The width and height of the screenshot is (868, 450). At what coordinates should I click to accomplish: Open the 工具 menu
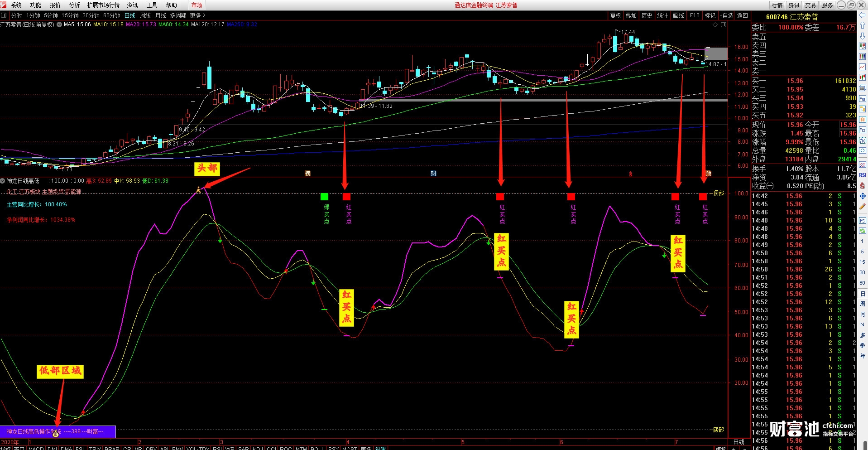152,5
